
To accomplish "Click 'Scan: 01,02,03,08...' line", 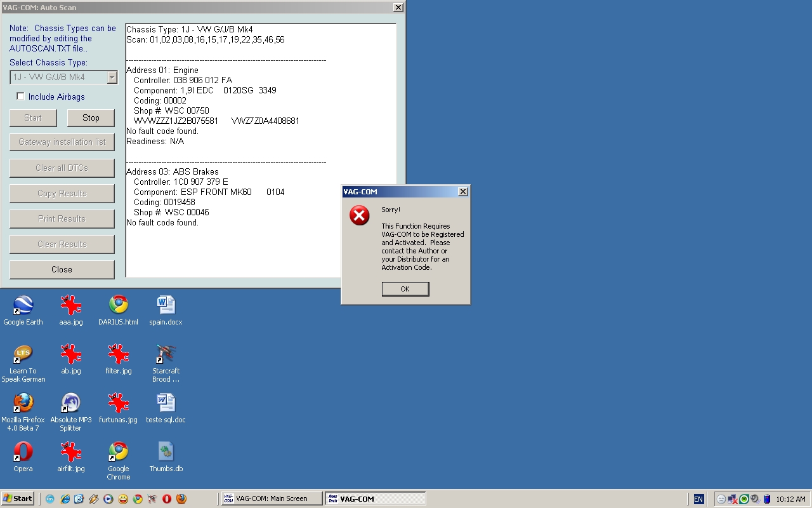I will point(206,39).
